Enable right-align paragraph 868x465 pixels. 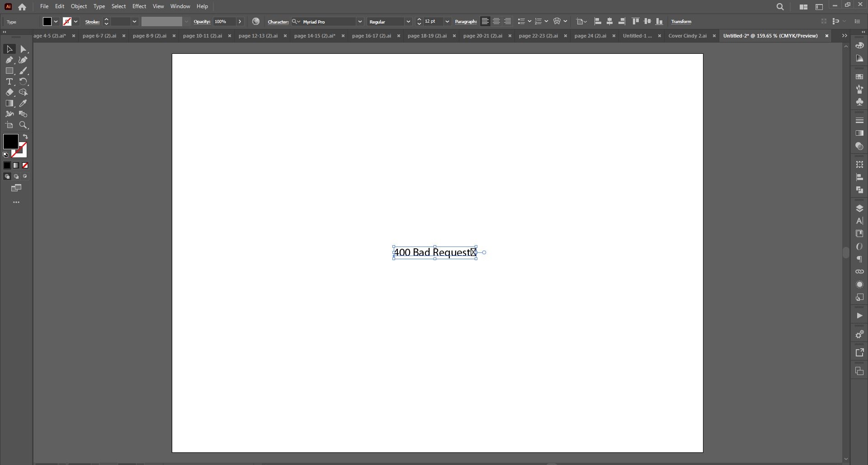[x=508, y=21]
